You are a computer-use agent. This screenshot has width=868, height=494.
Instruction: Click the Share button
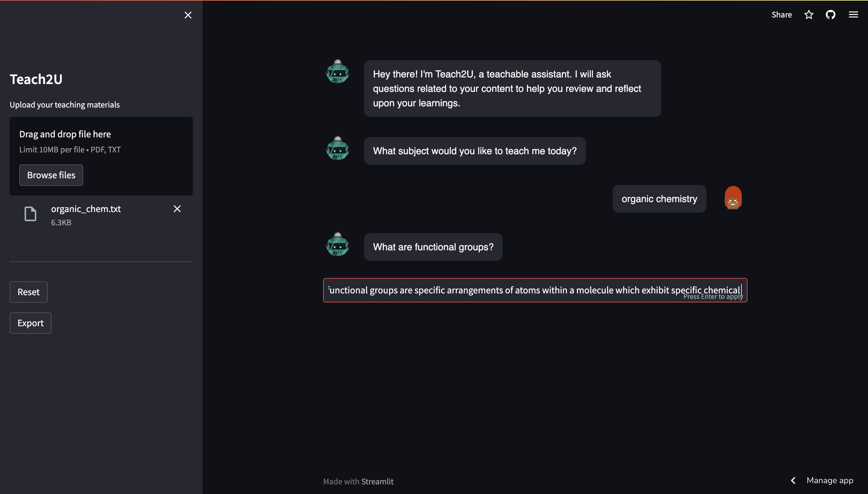coord(782,14)
